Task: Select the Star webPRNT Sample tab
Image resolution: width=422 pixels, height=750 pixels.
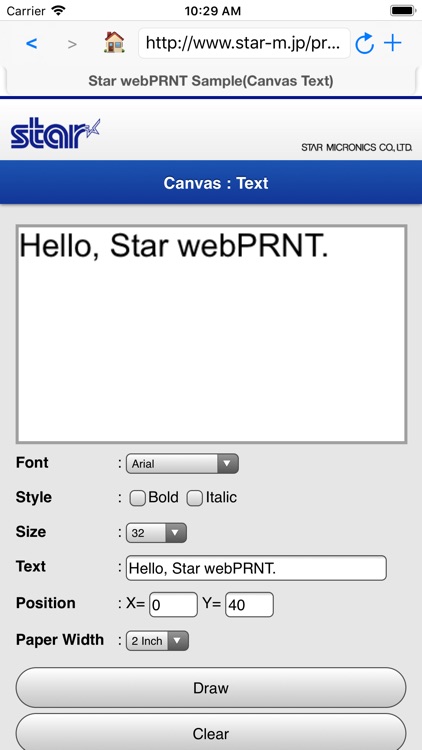Action: pyautogui.click(x=211, y=81)
